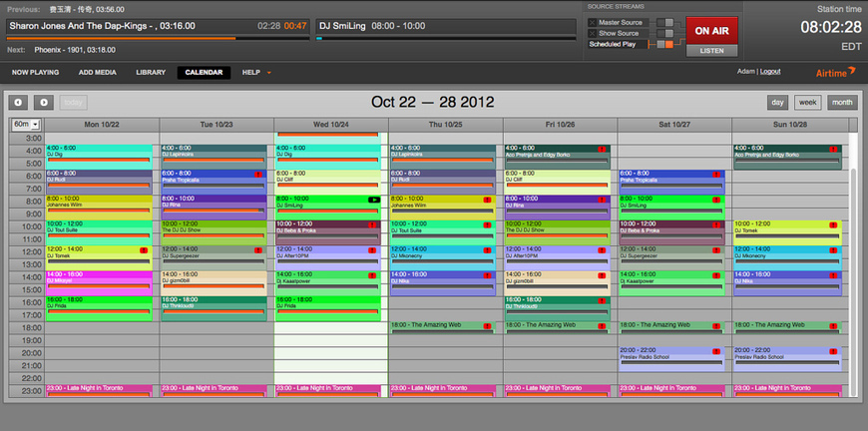868x431 pixels.
Task: Click disconnect X next to Show Source
Action: pos(592,34)
